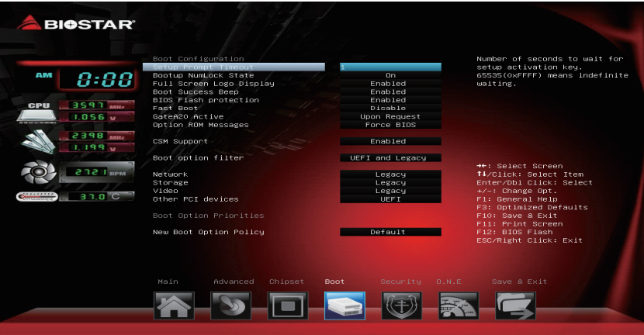The image size is (644, 335).
Task: Switch to the Boot tab label
Action: pyautogui.click(x=334, y=281)
